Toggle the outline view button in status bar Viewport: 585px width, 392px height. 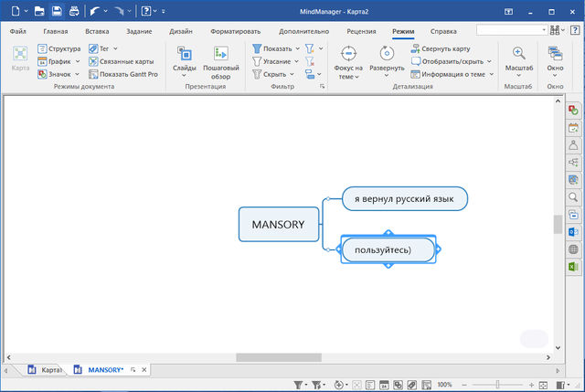pos(370,385)
